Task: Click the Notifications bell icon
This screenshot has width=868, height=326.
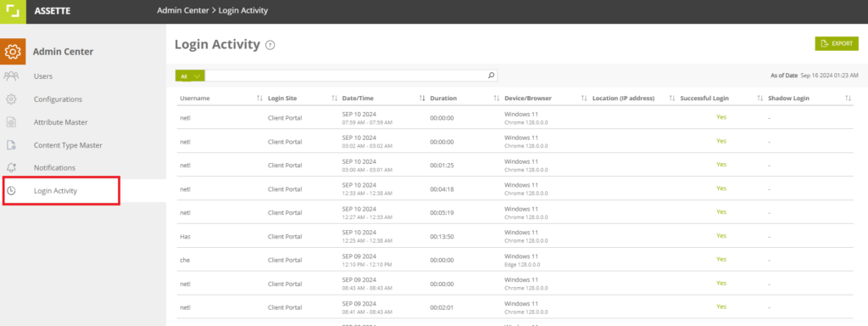Action: 11,167
